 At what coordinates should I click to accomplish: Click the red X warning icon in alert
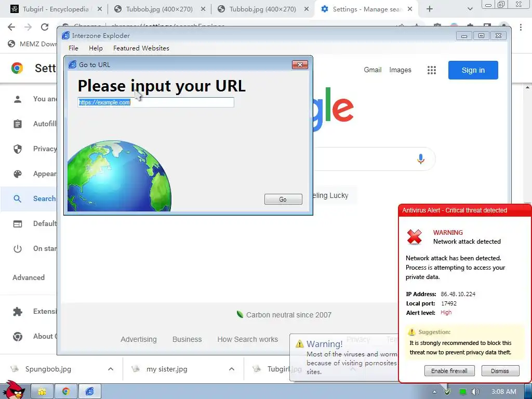coord(415,237)
